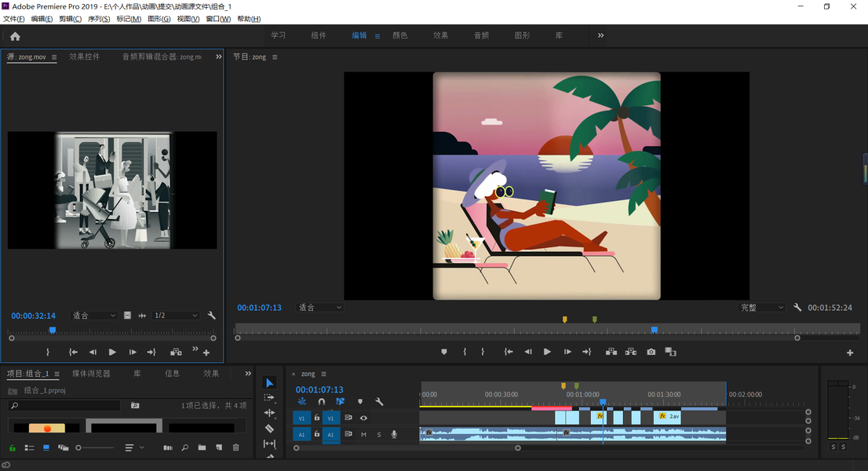This screenshot has width=868, height=471.
Task: Click the Project panel search field
Action: [65, 406]
